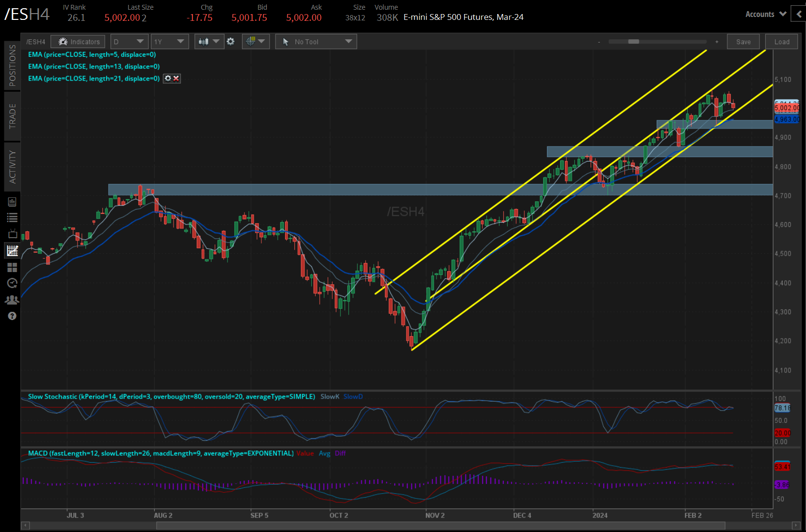Open the news book icon in sidebar
The image size is (806, 532).
(x=12, y=202)
